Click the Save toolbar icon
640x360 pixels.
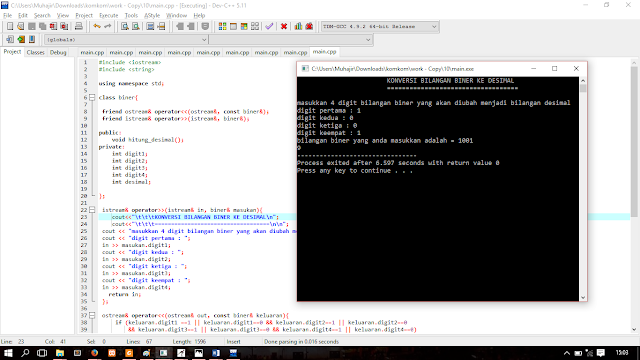tap(31, 27)
